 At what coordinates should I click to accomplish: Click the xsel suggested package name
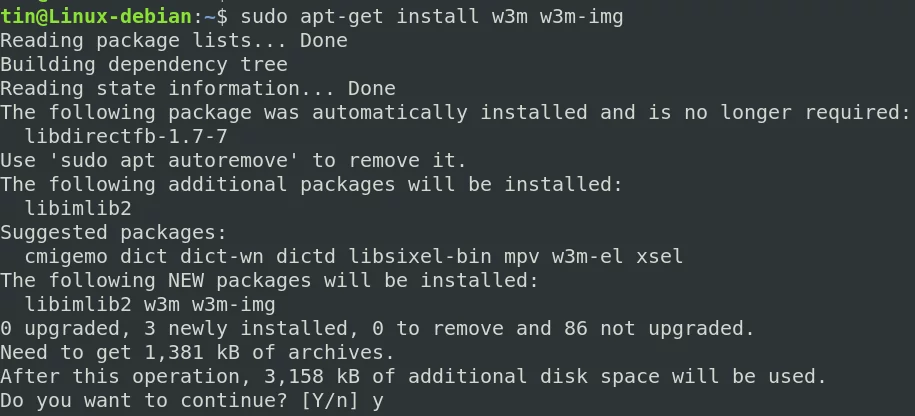659,256
